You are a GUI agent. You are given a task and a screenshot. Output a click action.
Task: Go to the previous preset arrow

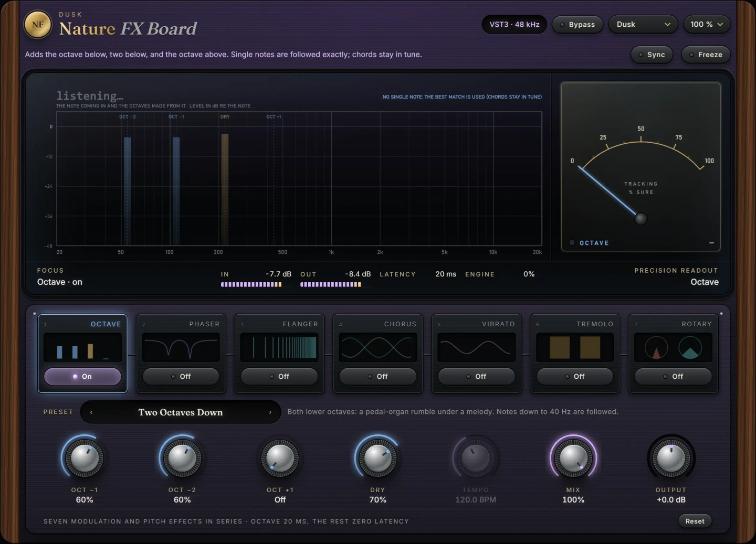pyautogui.click(x=91, y=412)
